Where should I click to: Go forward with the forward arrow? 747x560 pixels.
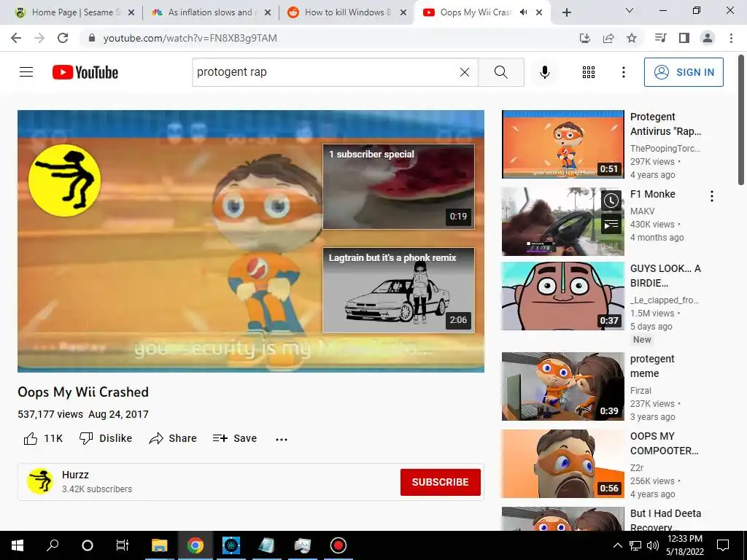point(39,38)
